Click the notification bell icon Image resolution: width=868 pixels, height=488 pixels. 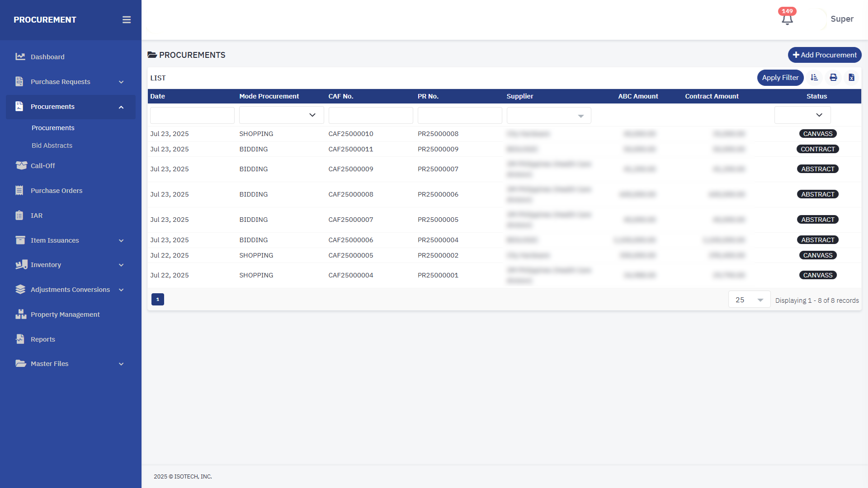click(787, 19)
